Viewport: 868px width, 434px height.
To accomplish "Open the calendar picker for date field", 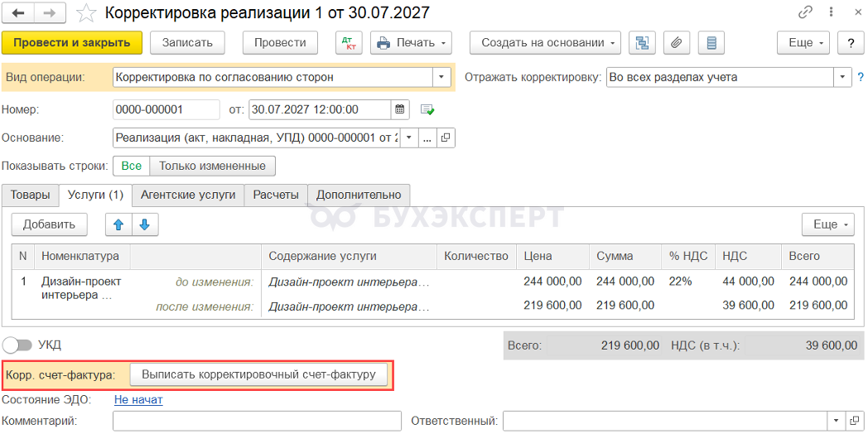I will tap(400, 109).
